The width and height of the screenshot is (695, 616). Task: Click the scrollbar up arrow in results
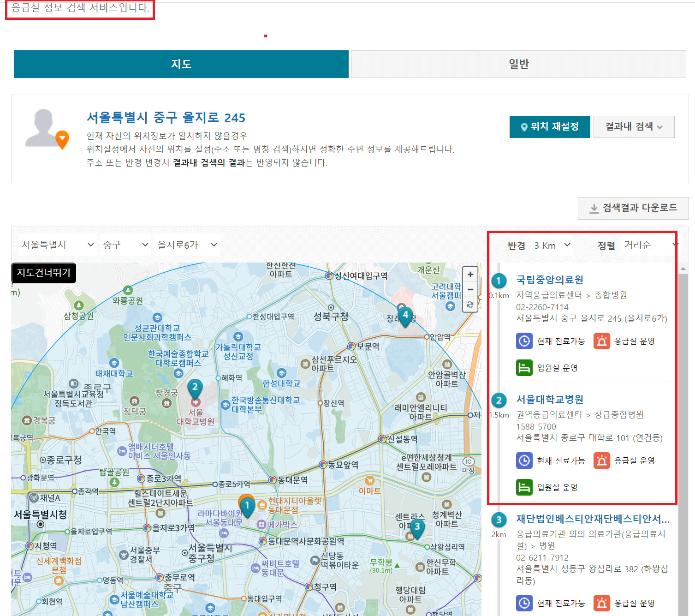coord(683,268)
